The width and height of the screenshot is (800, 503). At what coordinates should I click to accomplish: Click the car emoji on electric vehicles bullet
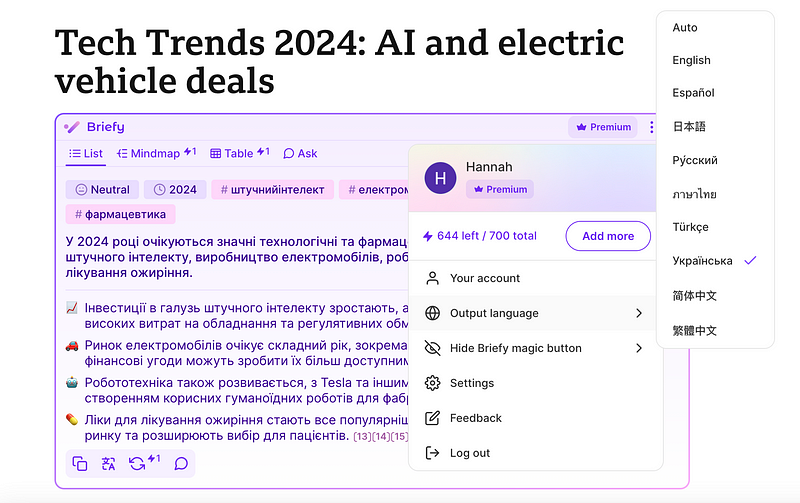point(72,345)
